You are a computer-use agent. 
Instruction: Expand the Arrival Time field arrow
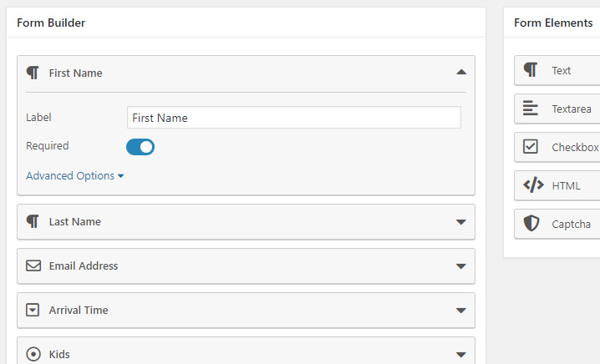coord(460,311)
